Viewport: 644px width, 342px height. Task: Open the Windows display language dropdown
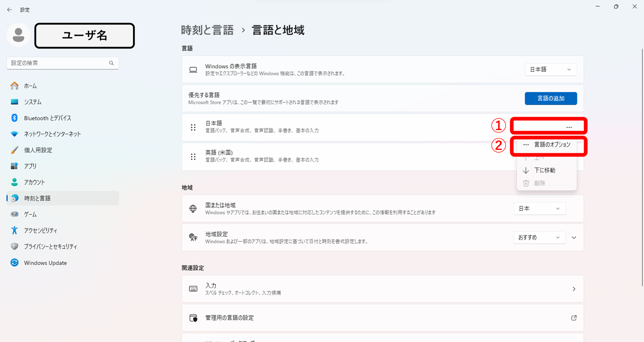point(551,69)
